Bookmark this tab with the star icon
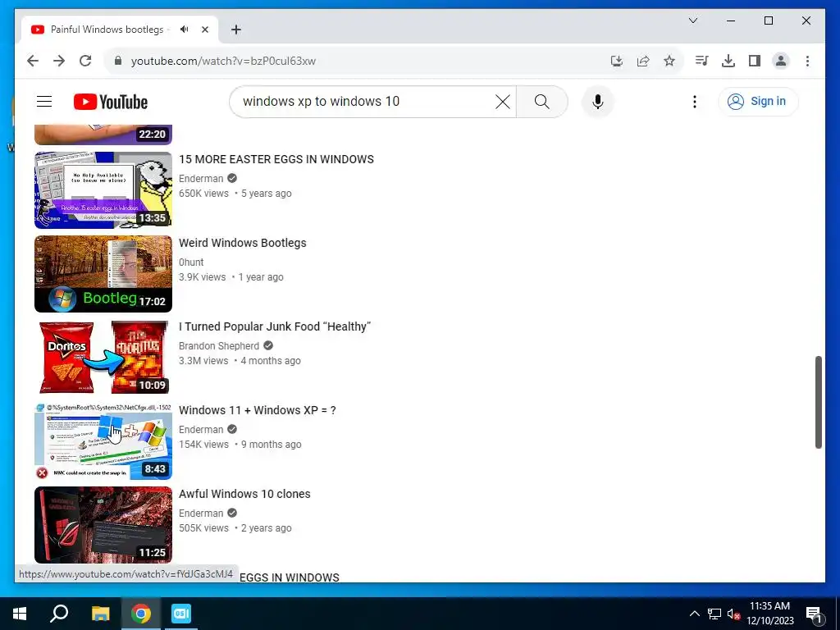 [669, 61]
